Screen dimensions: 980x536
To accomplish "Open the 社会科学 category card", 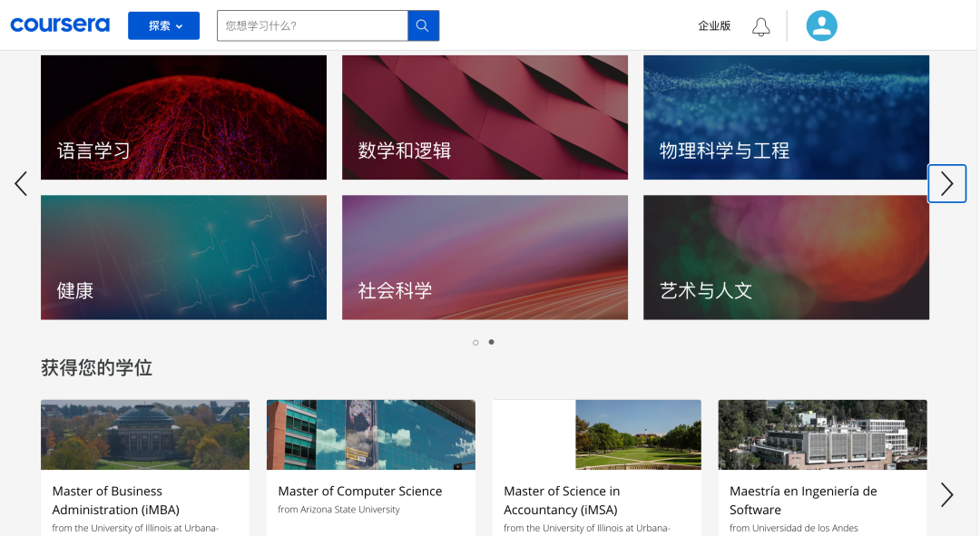I will click(485, 258).
